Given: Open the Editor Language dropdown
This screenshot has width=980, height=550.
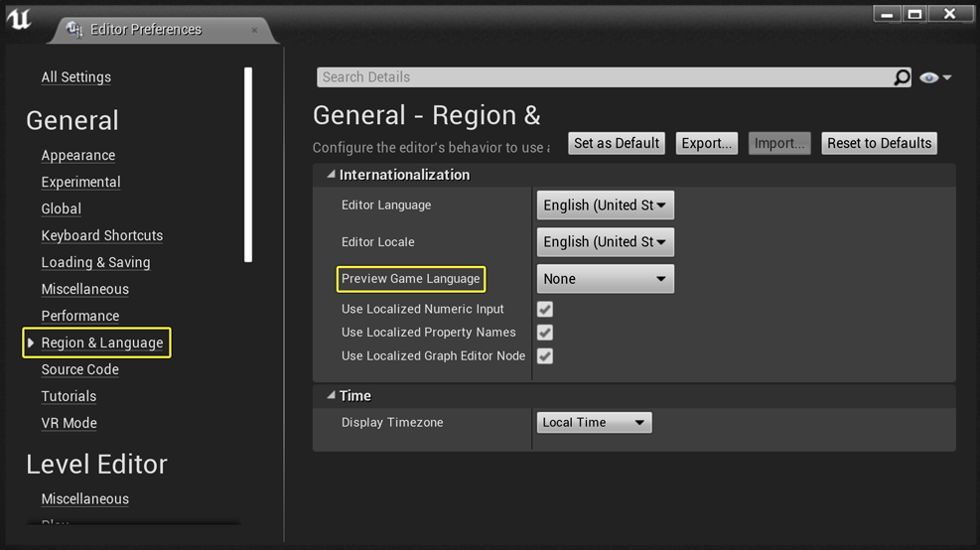Looking at the screenshot, I should tap(605, 205).
